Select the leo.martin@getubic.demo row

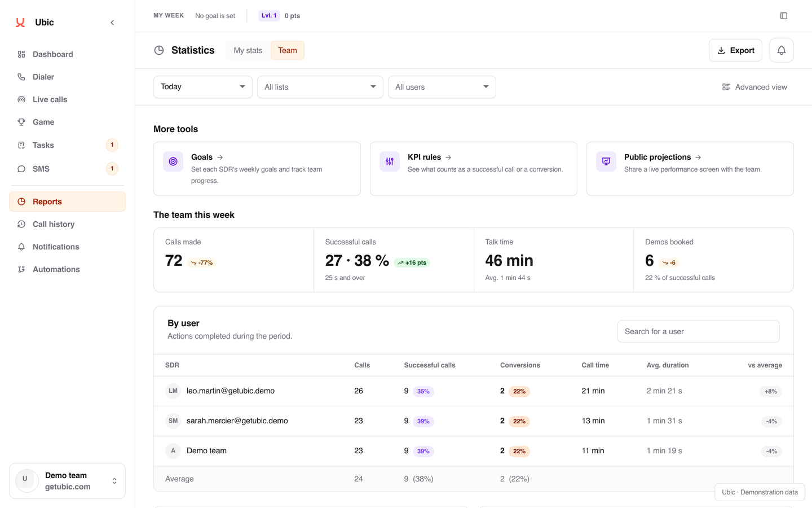pyautogui.click(x=474, y=391)
